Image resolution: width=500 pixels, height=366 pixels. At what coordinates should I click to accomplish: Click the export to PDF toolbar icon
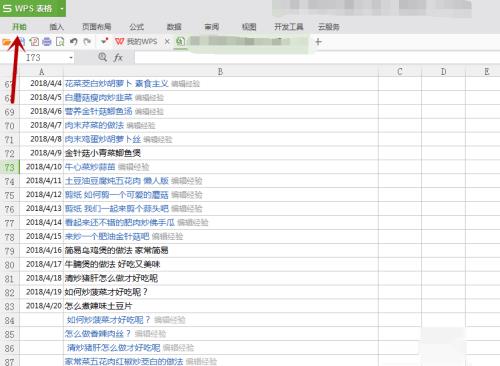pyautogui.click(x=34, y=42)
